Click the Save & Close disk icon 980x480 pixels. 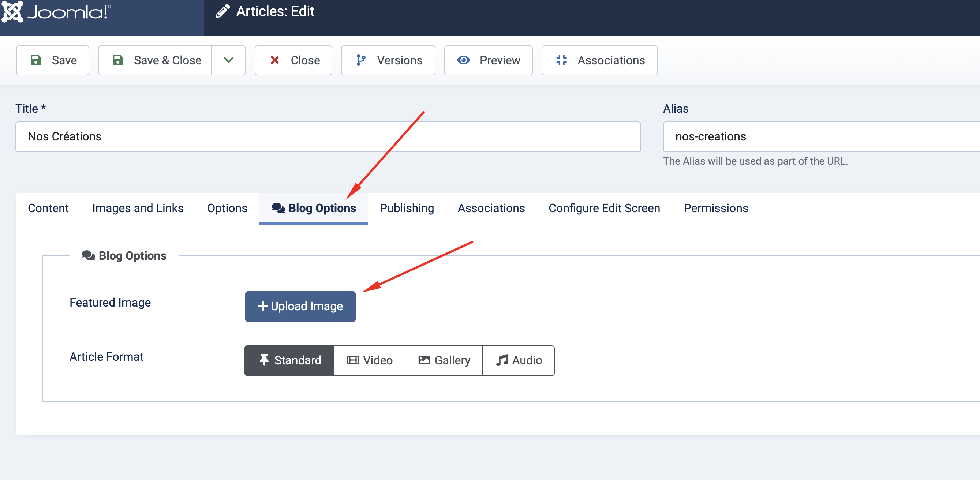click(118, 60)
